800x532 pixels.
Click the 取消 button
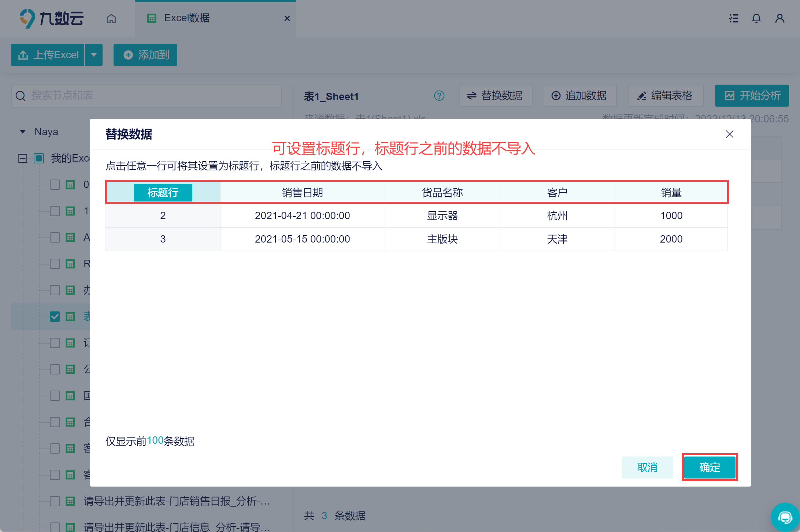(647, 467)
